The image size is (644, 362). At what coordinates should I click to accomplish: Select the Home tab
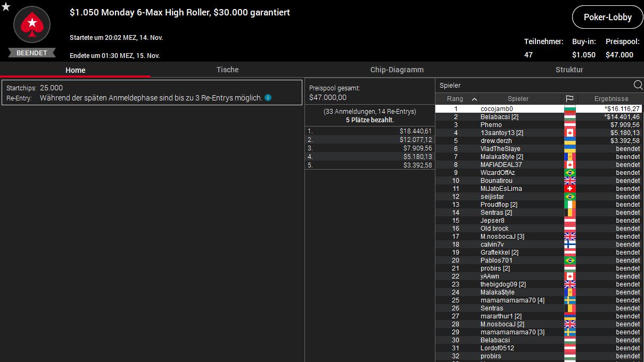pos(75,70)
